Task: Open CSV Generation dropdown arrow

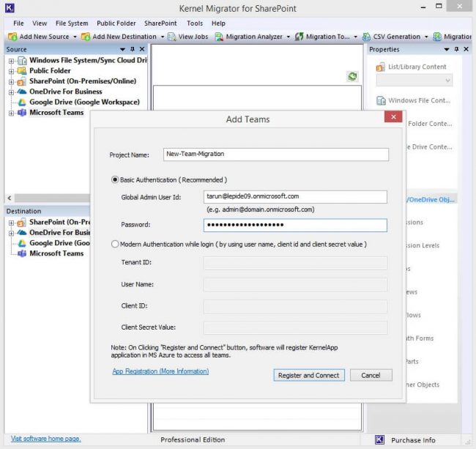Action: 426,37
